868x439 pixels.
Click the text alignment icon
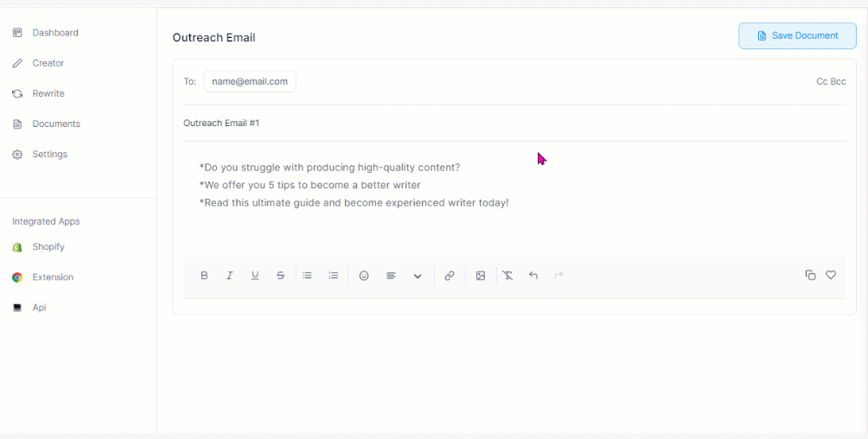coord(391,276)
